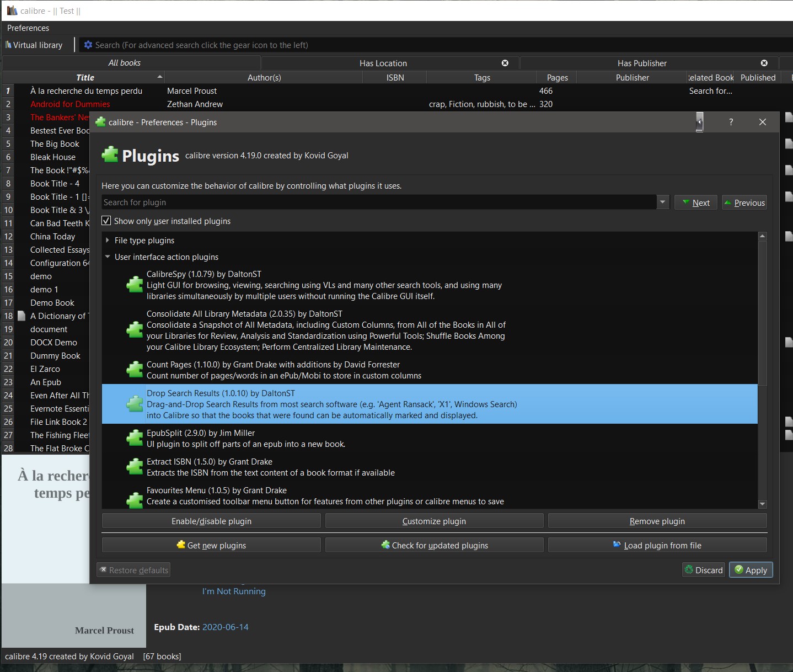Select the China Today book row

click(52, 236)
